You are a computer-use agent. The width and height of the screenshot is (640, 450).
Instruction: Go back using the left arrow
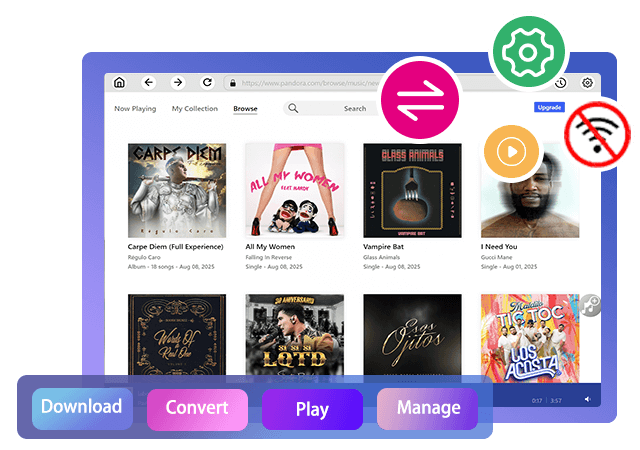tap(149, 82)
